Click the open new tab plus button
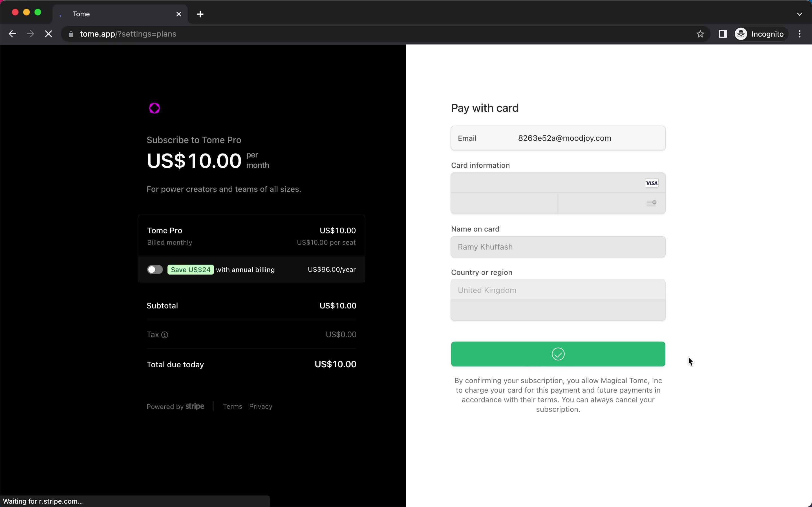 coord(199,14)
